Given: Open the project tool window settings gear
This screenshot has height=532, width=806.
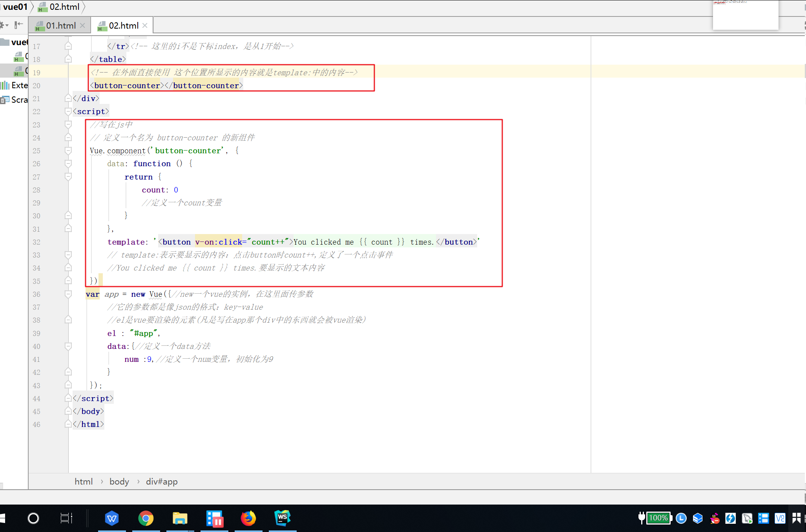Looking at the screenshot, I should [x=4, y=25].
